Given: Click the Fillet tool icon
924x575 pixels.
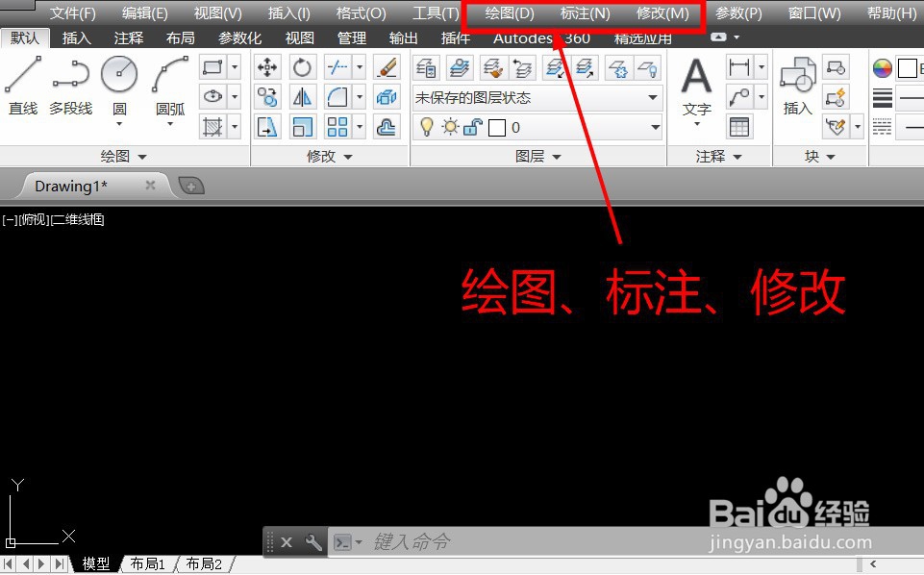Looking at the screenshot, I should point(337,96).
